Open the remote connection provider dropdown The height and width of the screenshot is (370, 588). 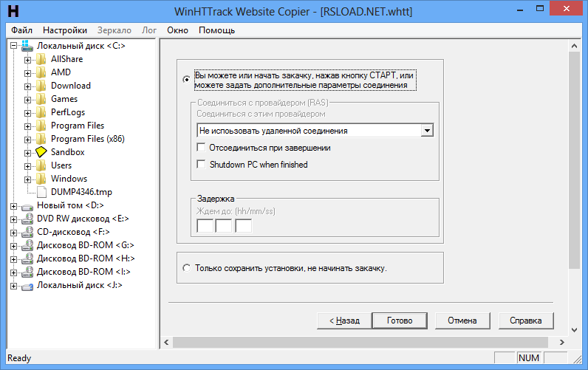pyautogui.click(x=427, y=131)
